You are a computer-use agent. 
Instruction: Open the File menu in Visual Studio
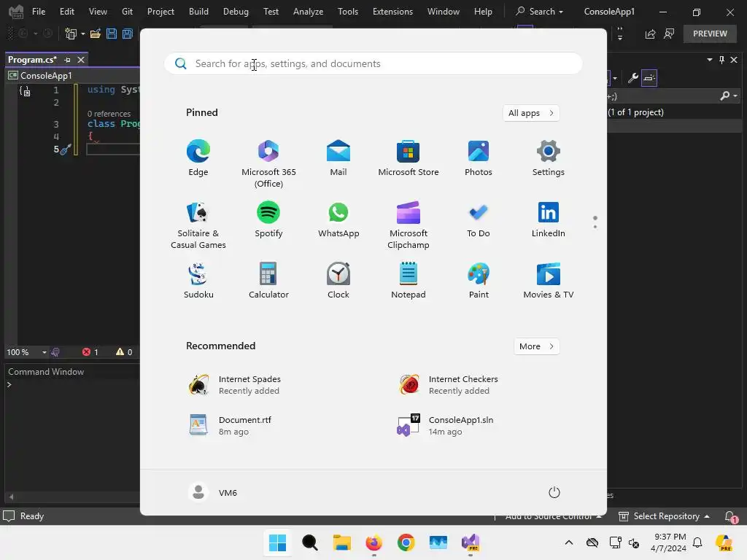click(x=39, y=12)
